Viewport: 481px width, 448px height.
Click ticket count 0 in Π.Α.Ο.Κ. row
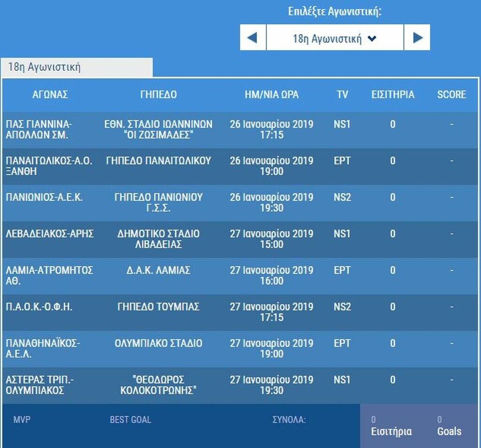click(393, 307)
